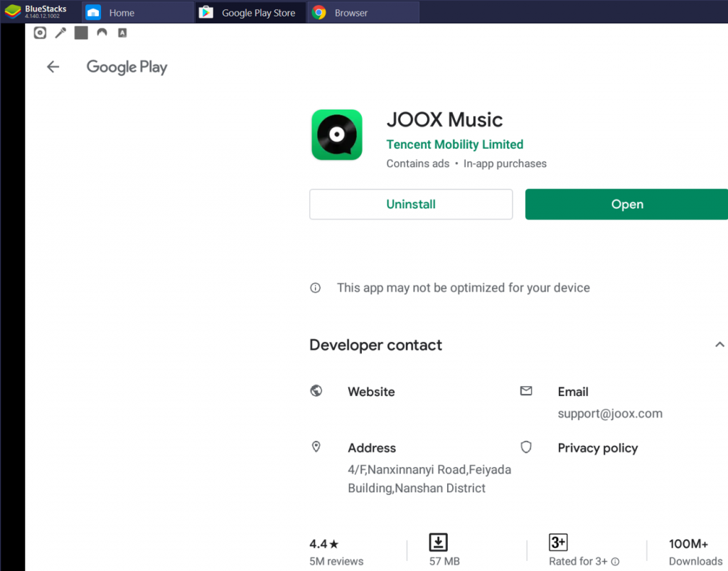Viewport: 728px width, 571px height.
Task: Click the Google Play Store tab icon
Action: click(205, 13)
